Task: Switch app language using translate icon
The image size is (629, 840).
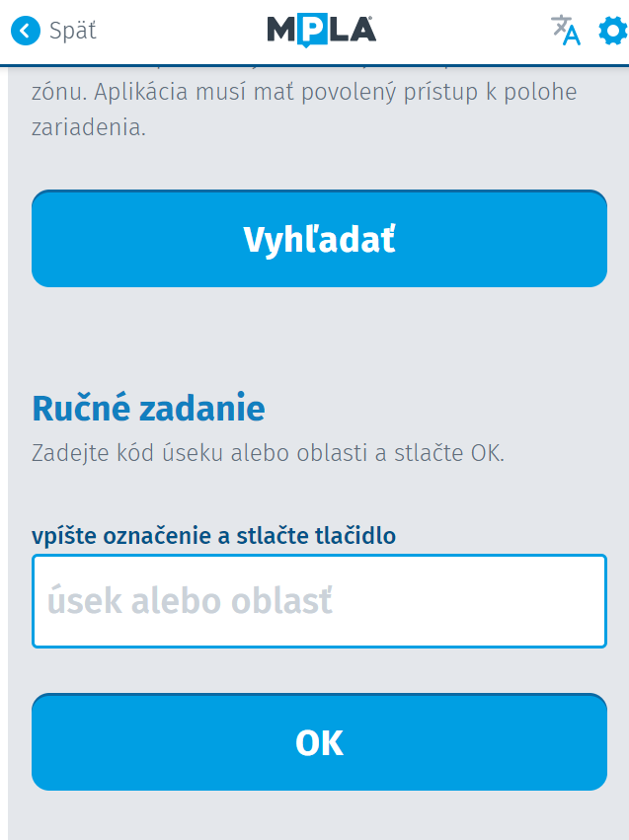Action: click(565, 31)
